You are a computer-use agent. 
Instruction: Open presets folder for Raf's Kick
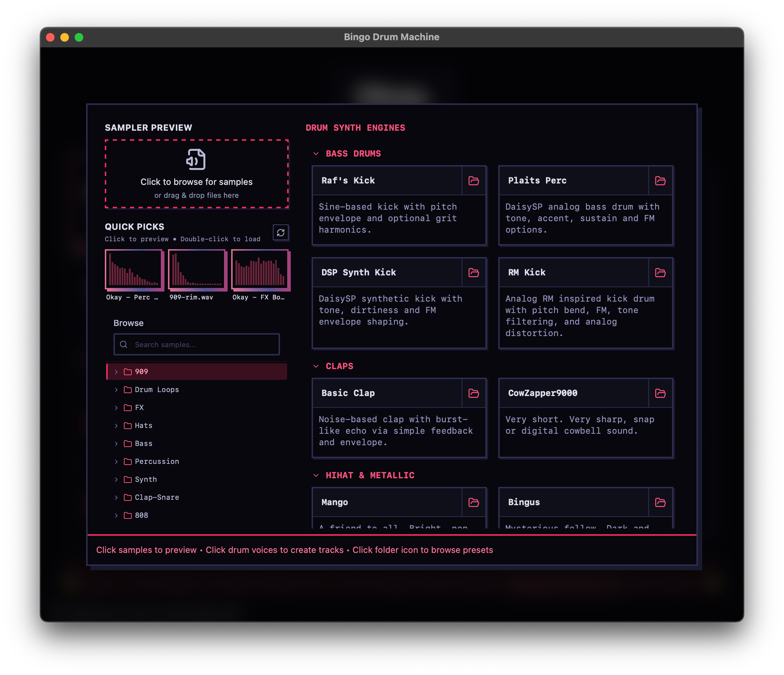[x=473, y=181]
